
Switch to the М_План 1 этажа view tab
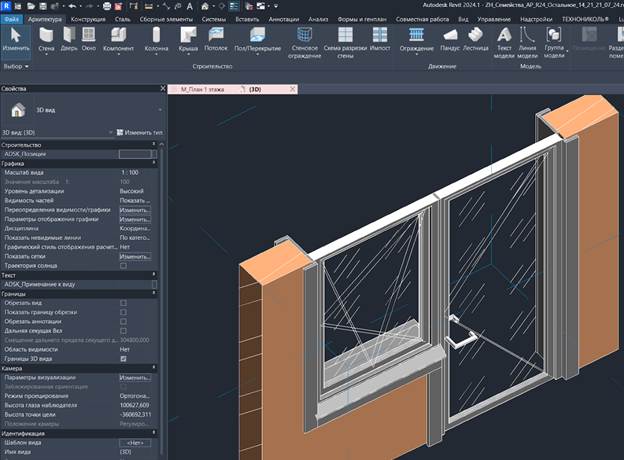(x=202, y=90)
